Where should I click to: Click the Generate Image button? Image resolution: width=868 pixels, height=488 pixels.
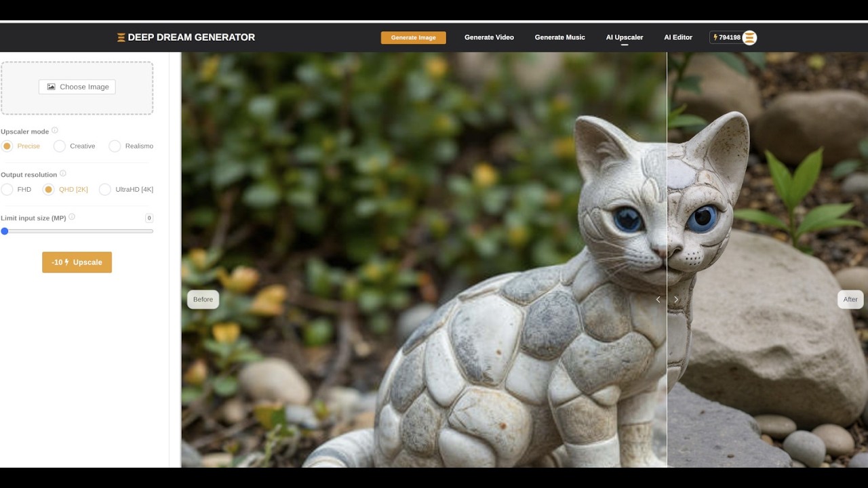[414, 37]
